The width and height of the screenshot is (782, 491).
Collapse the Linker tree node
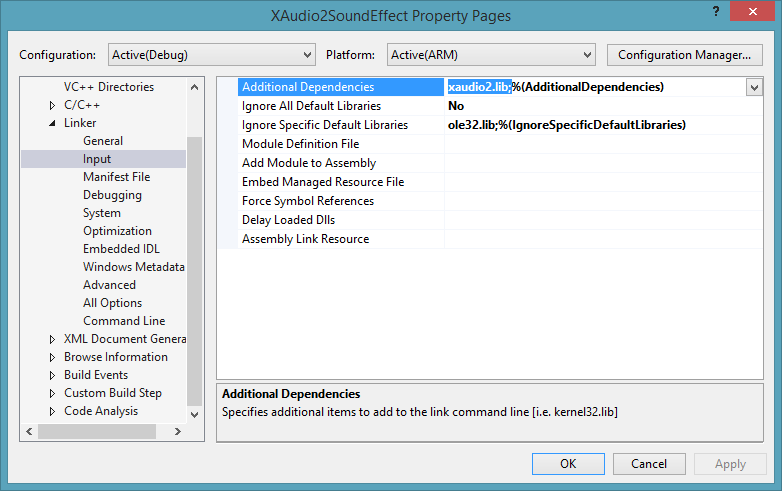click(x=52, y=123)
